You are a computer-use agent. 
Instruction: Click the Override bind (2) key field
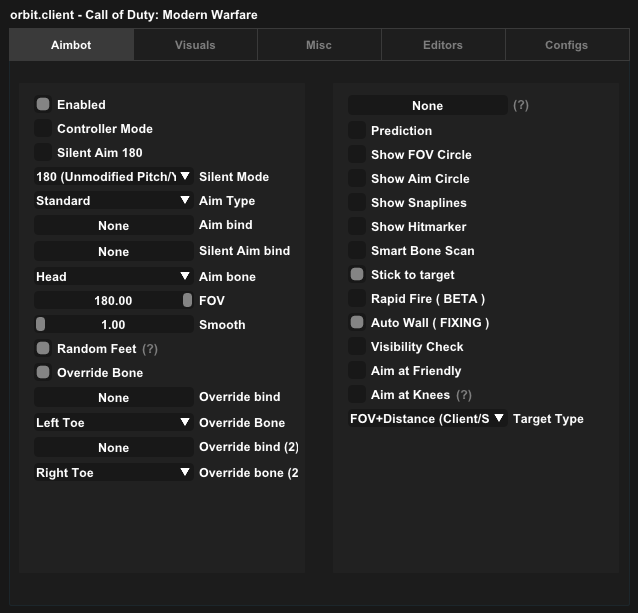[113, 448]
